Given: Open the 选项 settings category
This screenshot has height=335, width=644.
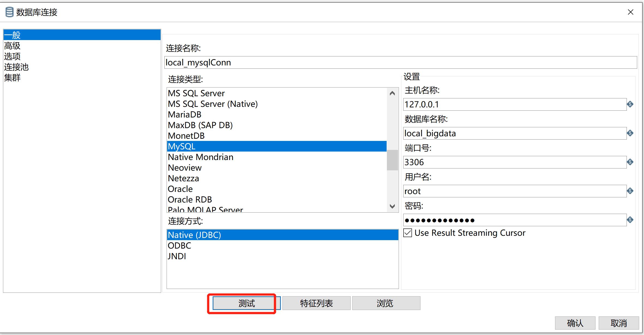Looking at the screenshot, I should click(x=82, y=56).
